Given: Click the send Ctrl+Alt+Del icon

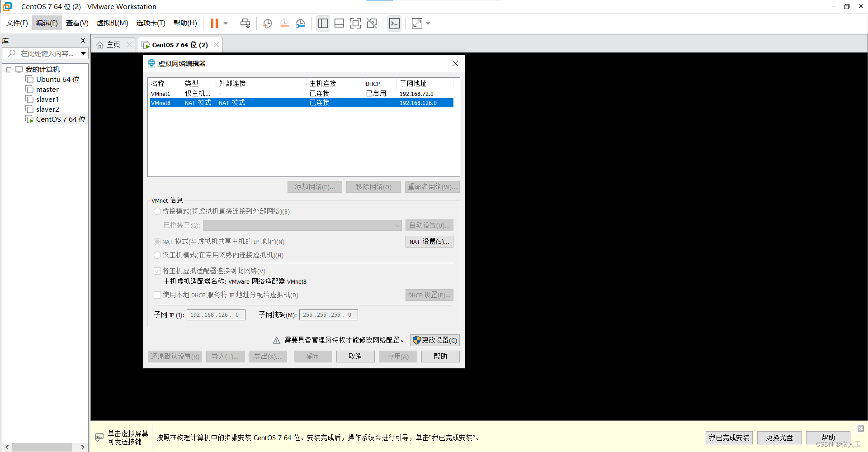Looking at the screenshot, I should 245,23.
